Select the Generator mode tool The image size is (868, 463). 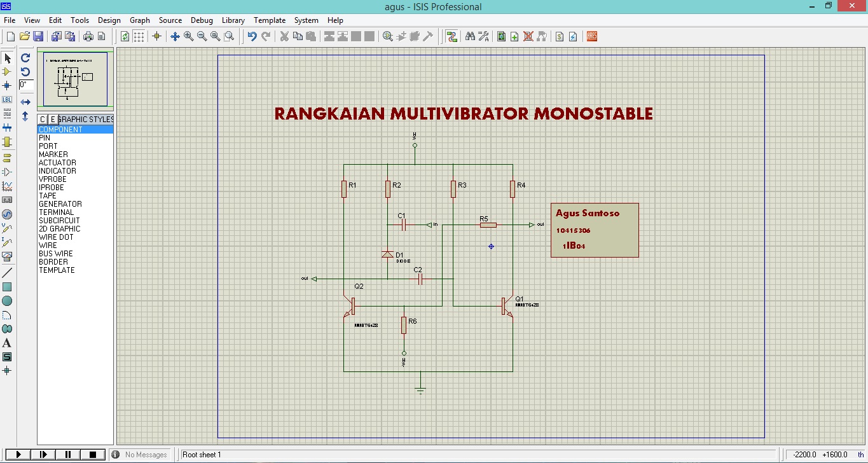7,214
